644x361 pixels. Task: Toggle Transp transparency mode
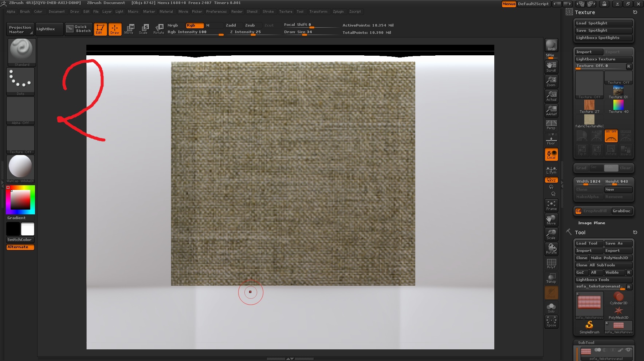pyautogui.click(x=551, y=278)
